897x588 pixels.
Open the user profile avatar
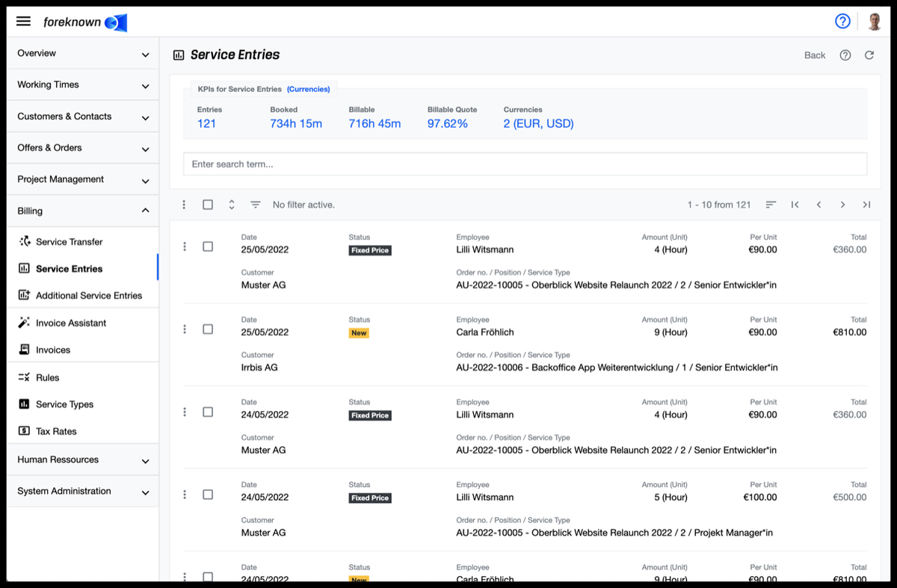875,22
